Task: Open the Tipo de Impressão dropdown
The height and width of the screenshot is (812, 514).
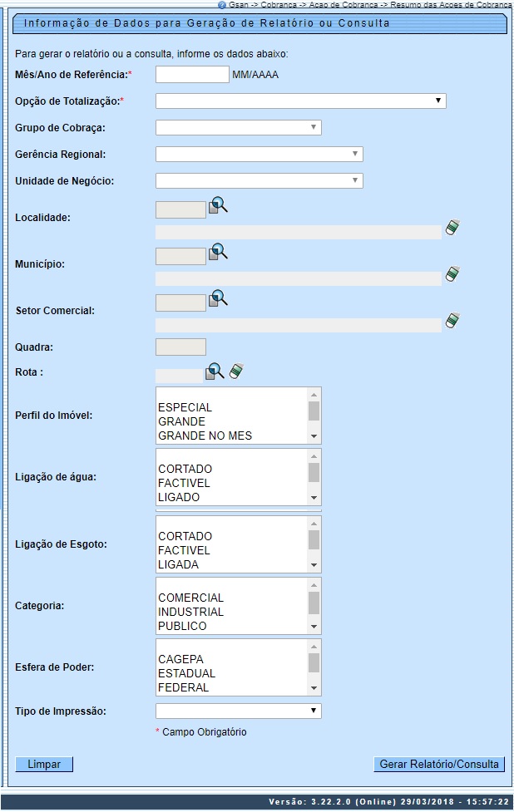Action: click(238, 711)
